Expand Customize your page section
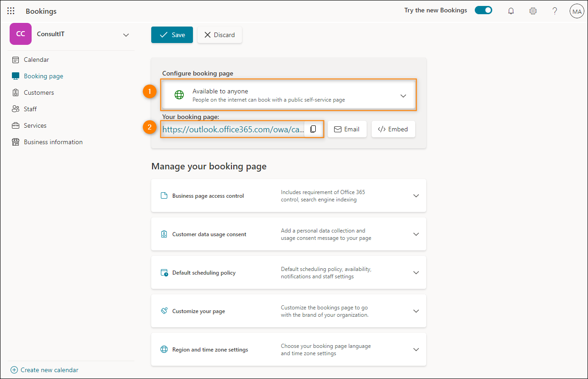588x379 pixels. pos(416,311)
